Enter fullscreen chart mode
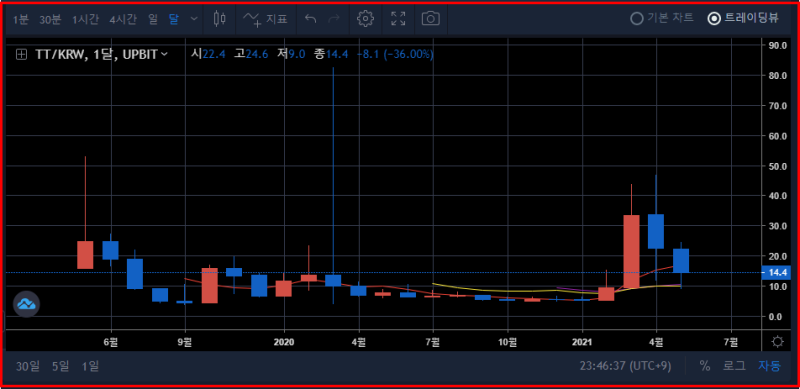Image resolution: width=800 pixels, height=389 pixels. (398, 19)
